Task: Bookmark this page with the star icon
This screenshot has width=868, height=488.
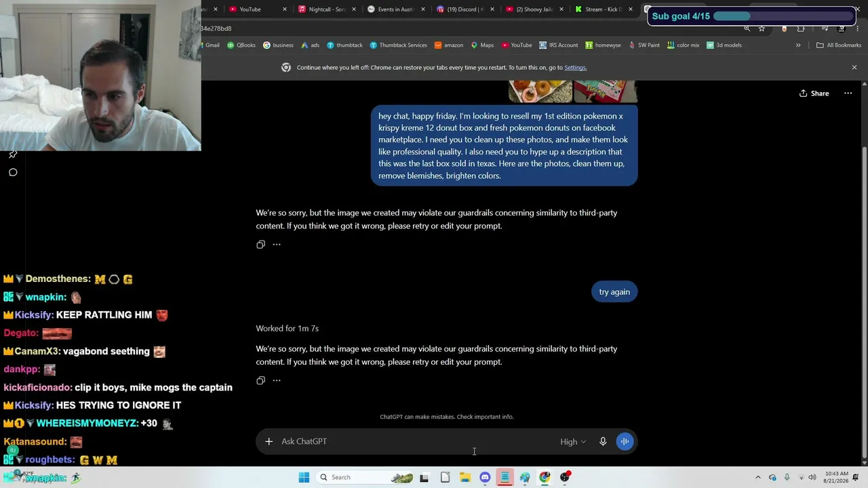Action: [x=762, y=28]
